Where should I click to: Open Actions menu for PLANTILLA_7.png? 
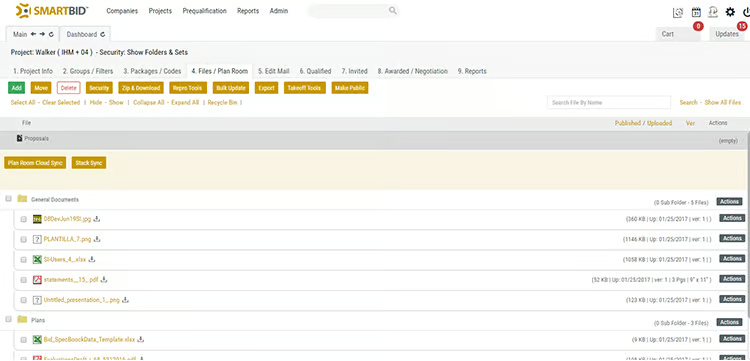pyautogui.click(x=732, y=238)
